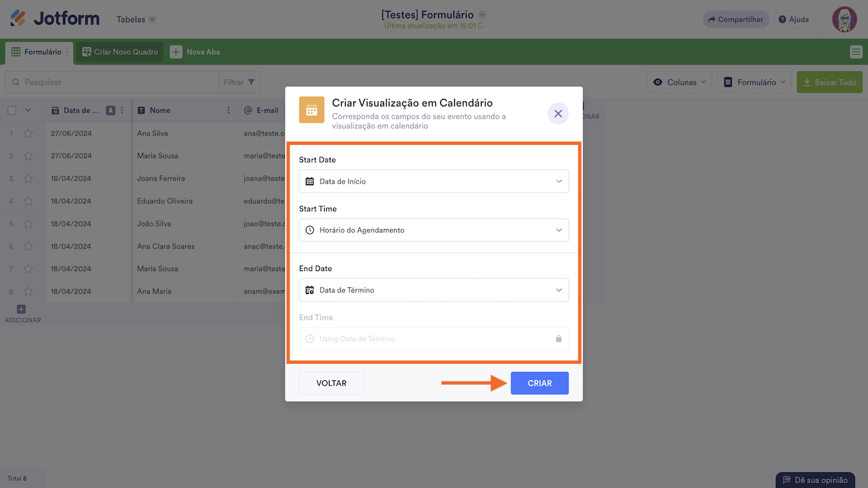Star the Joana Ferreira row
868x488 pixels.
28,178
